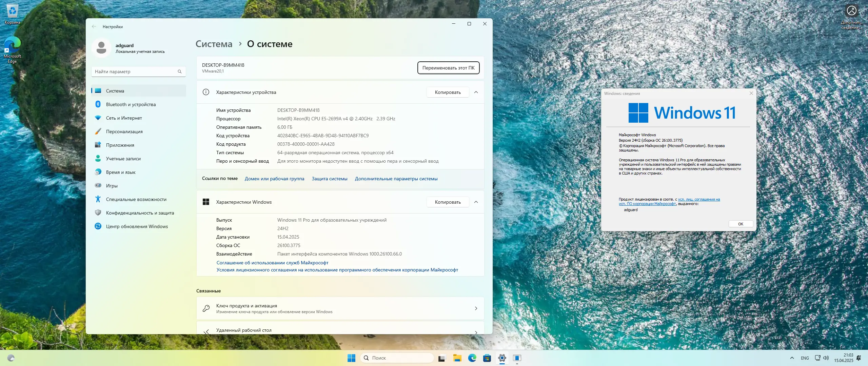Viewport: 868px width, 366px height.
Task: Launch Microsoft Edge from taskbar
Action: [472, 358]
